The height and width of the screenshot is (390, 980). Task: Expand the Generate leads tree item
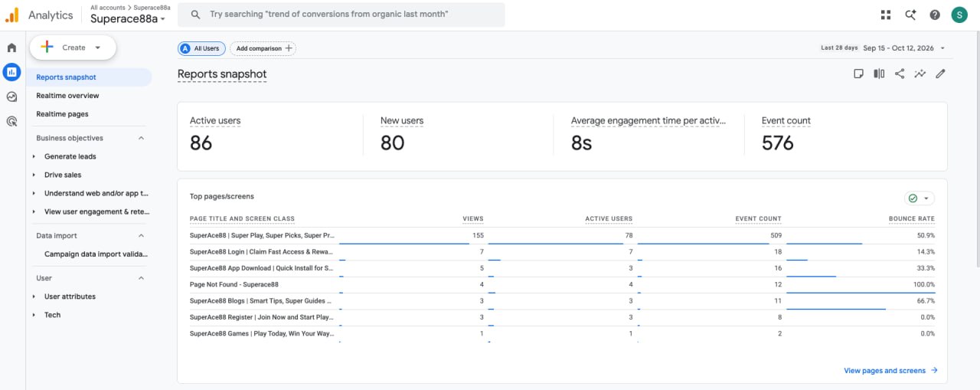pyautogui.click(x=34, y=156)
